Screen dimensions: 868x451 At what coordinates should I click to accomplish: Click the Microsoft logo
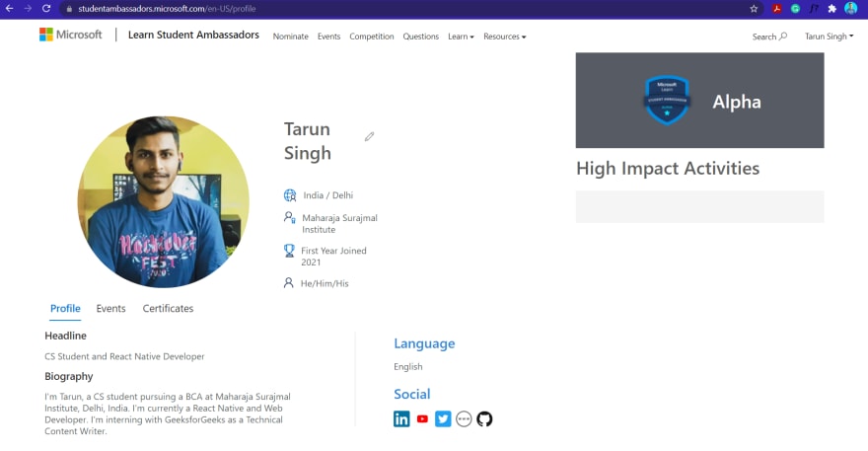pos(71,35)
